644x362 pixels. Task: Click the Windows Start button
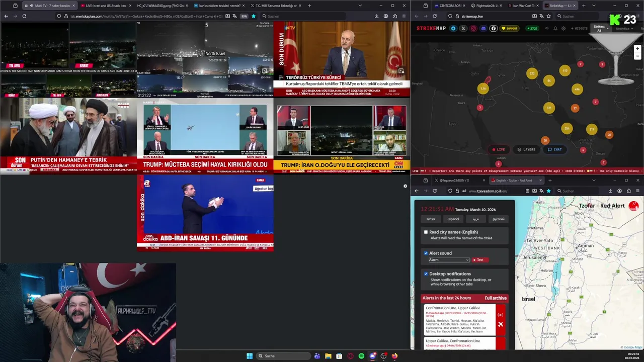click(x=250, y=356)
